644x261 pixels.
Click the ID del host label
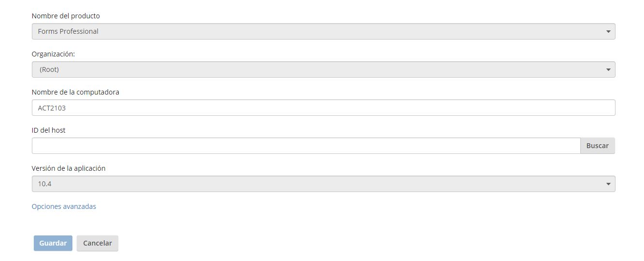click(x=48, y=130)
